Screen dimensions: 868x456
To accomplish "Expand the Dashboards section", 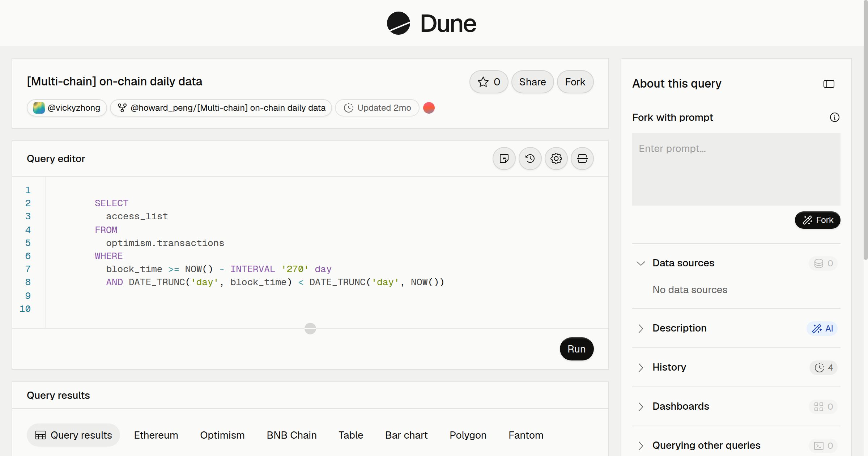I will coord(641,407).
